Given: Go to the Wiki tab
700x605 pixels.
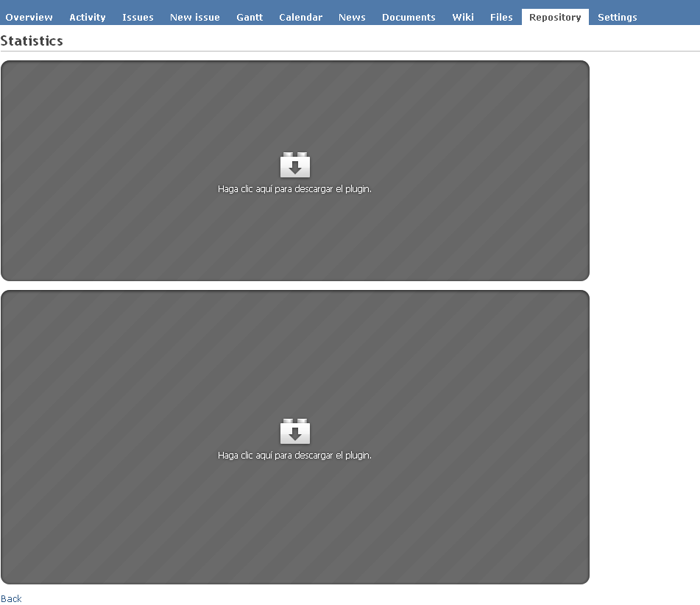Looking at the screenshot, I should click(463, 17).
